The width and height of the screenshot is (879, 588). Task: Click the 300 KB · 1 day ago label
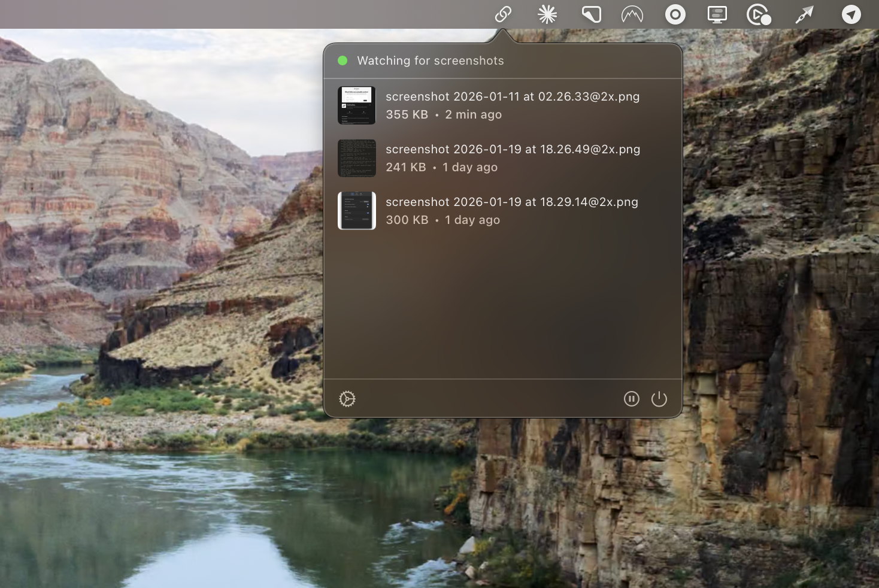click(443, 220)
